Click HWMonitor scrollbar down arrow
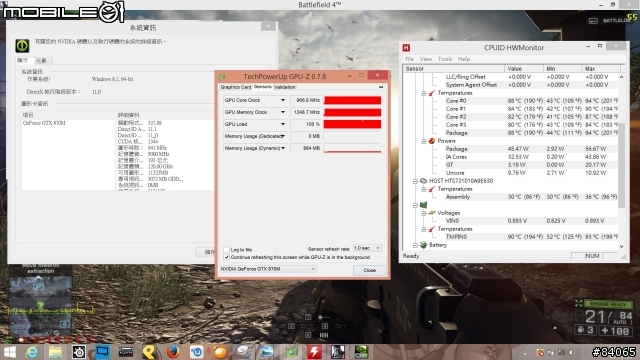Screen dimensions: 640x360 (622, 247)
